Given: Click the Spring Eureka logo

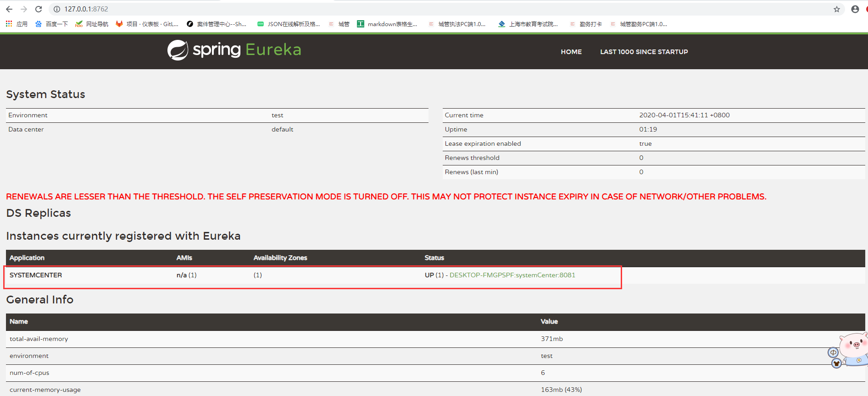Looking at the screenshot, I should (x=234, y=50).
